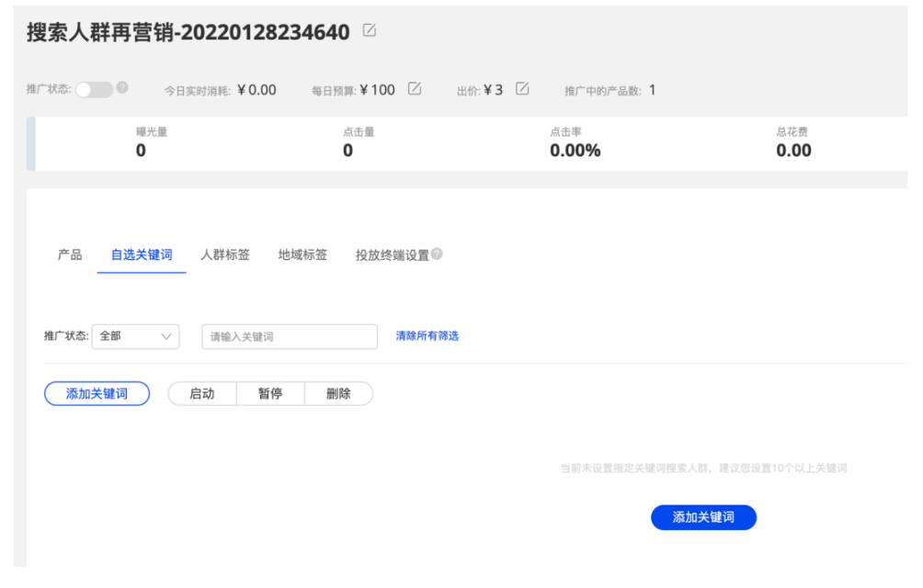923x588 pixels.
Task: Click the 点击量 metric value
Action: click(348, 151)
